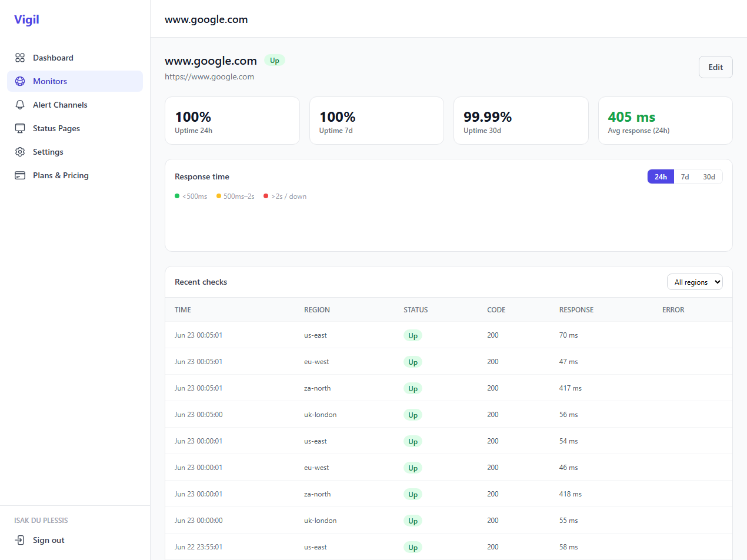747x560 pixels.
Task: Click the Response time chart heading
Action: click(x=202, y=176)
